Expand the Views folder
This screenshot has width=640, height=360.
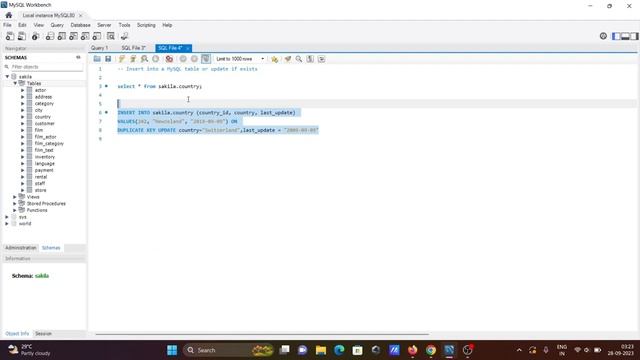[x=15, y=197]
